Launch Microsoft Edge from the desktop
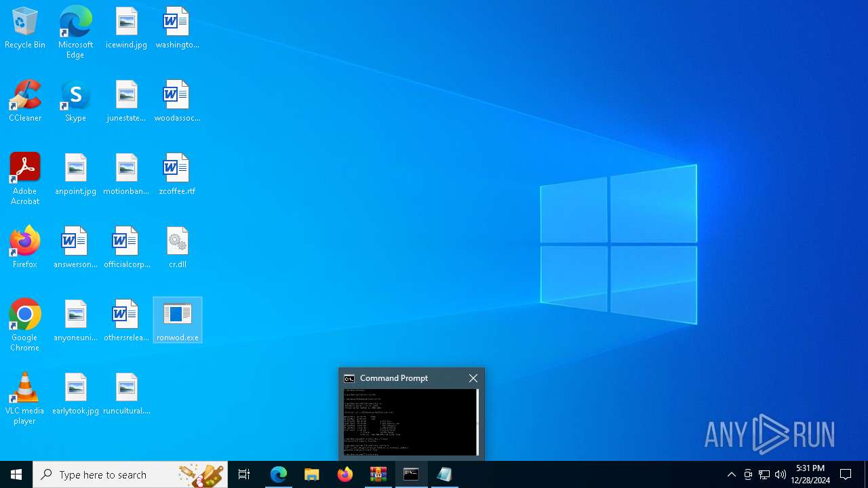 click(x=75, y=33)
